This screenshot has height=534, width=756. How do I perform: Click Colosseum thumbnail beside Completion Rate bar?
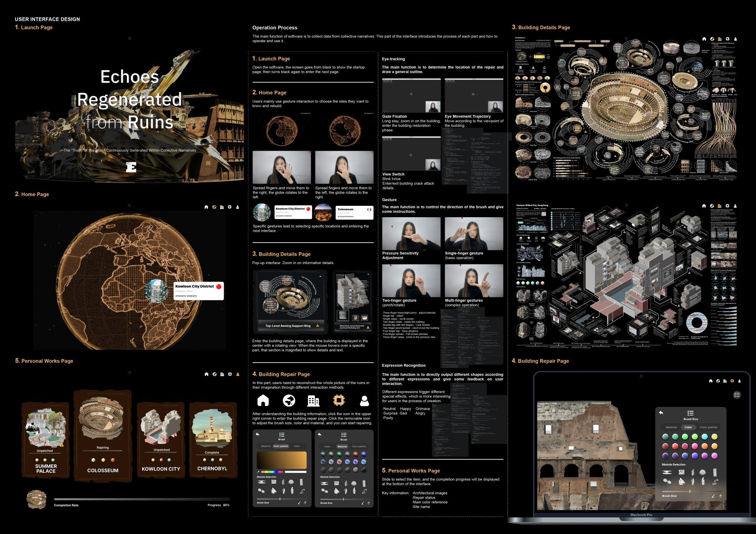click(x=36, y=499)
